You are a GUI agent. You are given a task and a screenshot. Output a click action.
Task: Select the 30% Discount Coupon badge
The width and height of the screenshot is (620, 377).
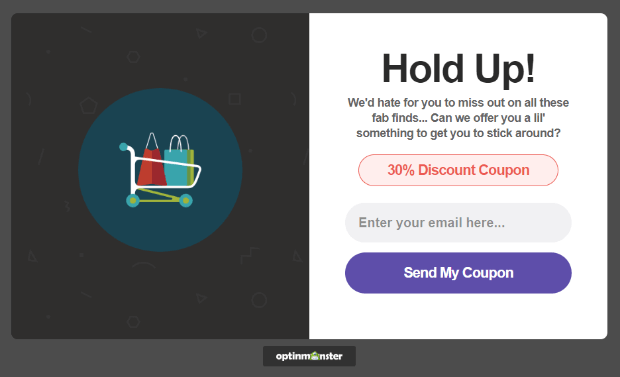click(458, 170)
